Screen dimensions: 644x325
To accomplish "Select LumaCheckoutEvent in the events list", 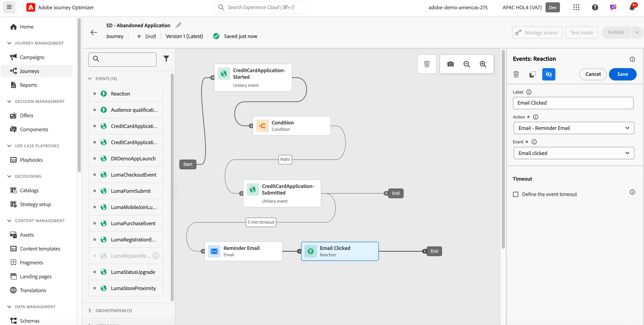I will click(126, 175).
